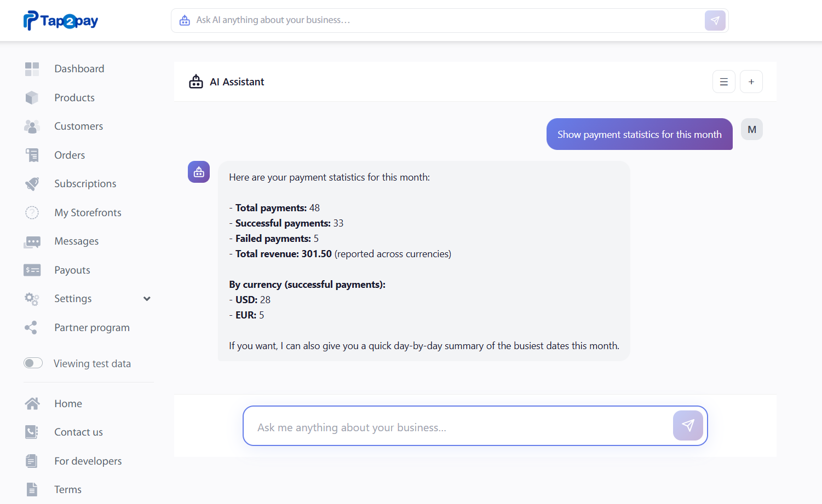Open the Subscriptions rocket icon
This screenshot has height=504, width=822.
(x=32, y=184)
